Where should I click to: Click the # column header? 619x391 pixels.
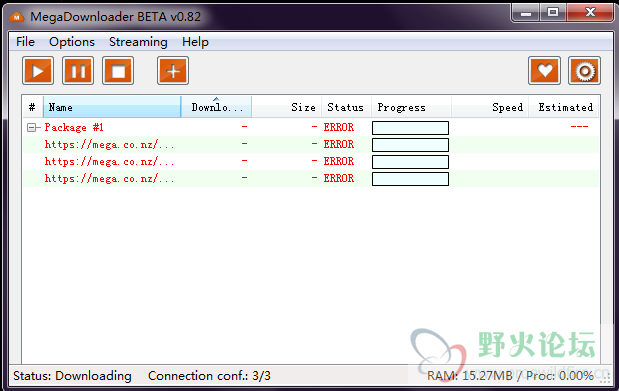[x=32, y=107]
